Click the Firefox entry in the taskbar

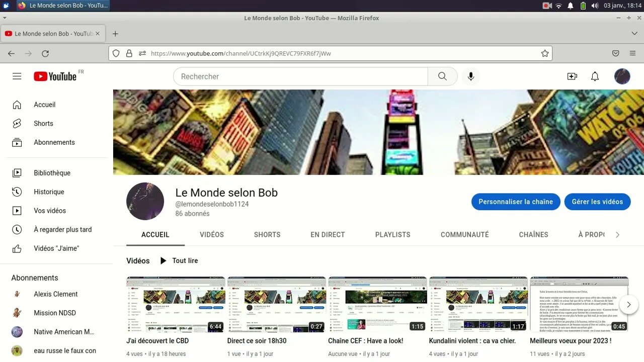[x=63, y=6]
